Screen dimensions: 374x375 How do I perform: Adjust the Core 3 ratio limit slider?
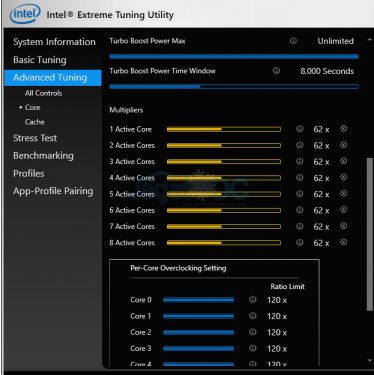coord(198,349)
